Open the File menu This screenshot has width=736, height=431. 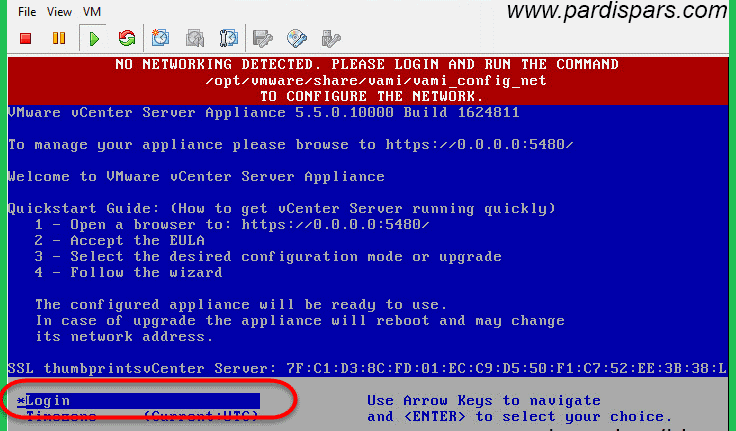(x=27, y=12)
